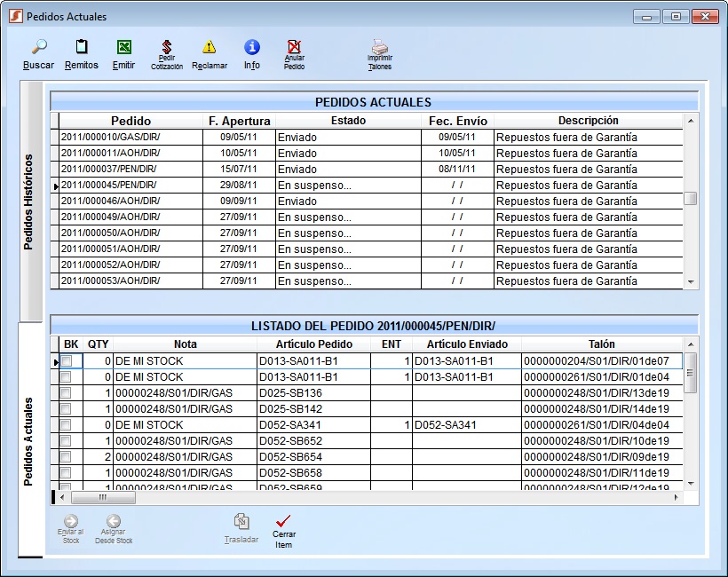Click upper table scrollbar up arrow
The width and height of the screenshot is (728, 577).
click(691, 121)
